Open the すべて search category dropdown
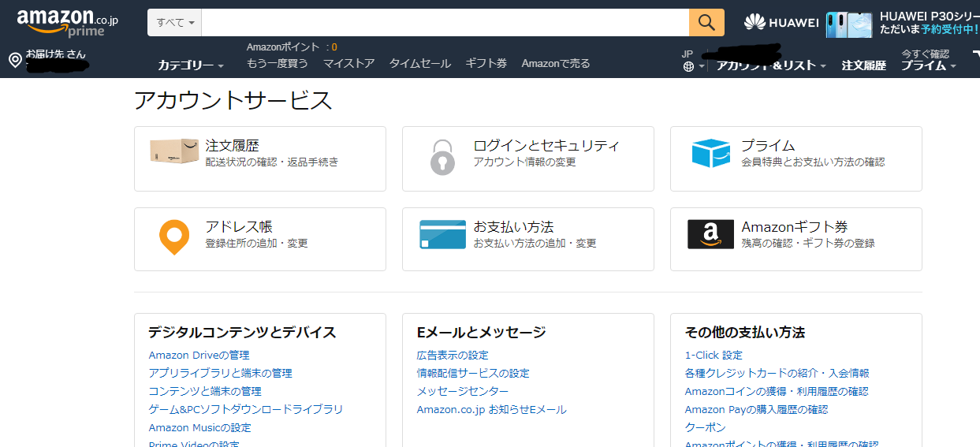Screen dimensions: 980x447 [x=175, y=22]
